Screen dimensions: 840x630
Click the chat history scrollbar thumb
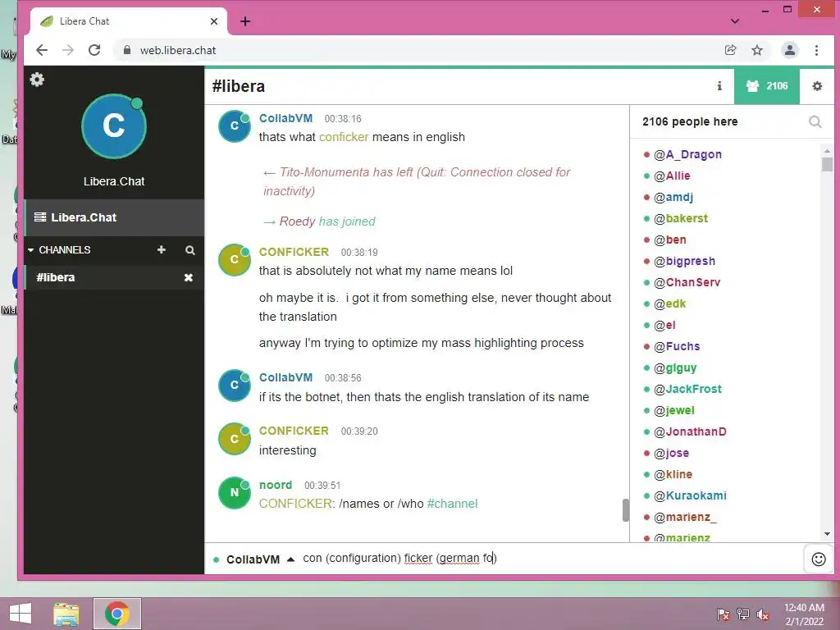point(626,510)
